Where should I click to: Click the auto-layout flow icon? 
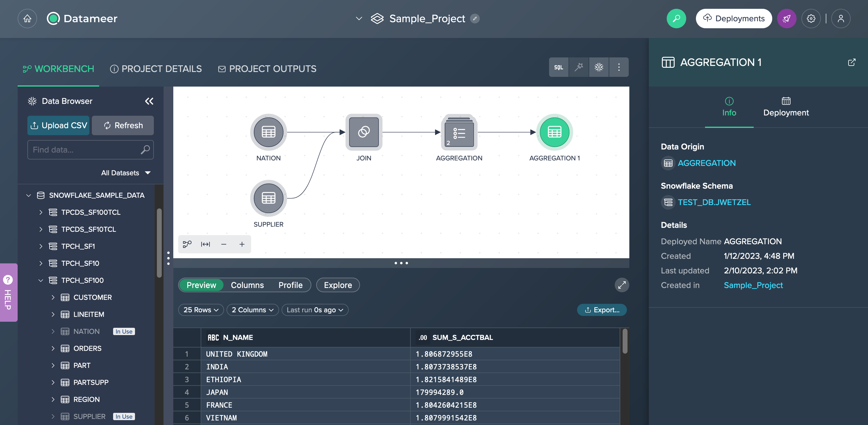pos(187,244)
